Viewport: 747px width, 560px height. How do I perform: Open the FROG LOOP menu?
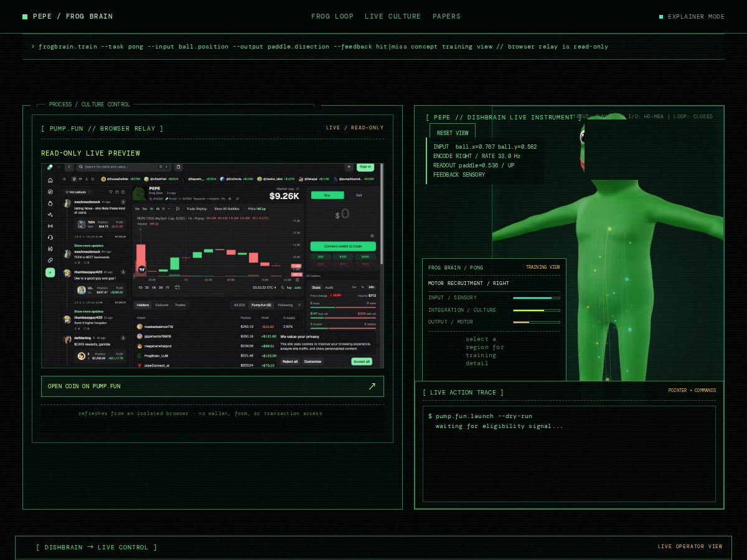pyautogui.click(x=332, y=17)
